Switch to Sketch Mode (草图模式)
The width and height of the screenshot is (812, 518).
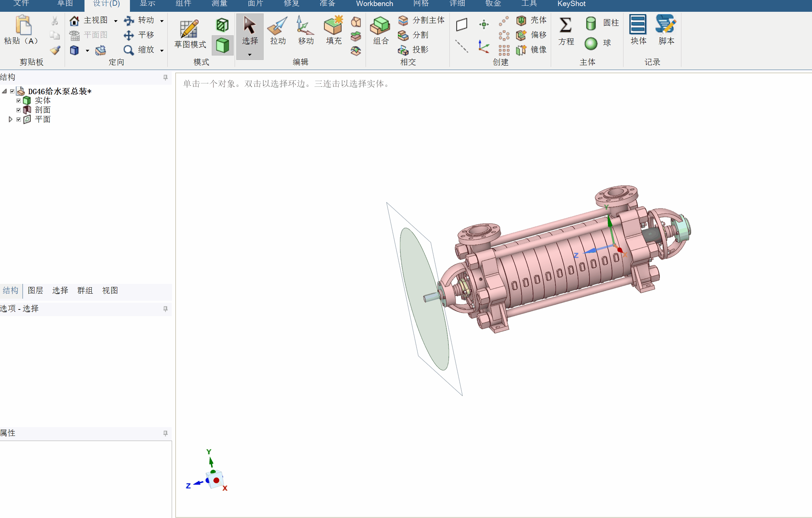(190, 34)
